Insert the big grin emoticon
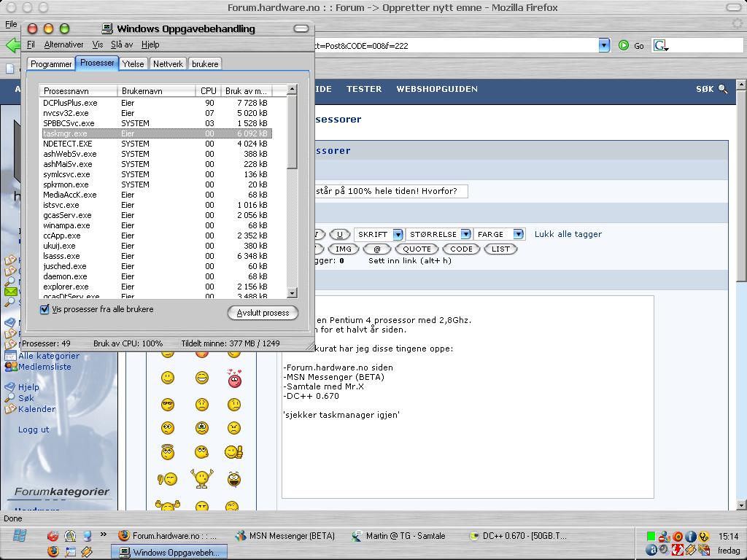This screenshot has height=560, width=747. pyautogui.click(x=202, y=378)
